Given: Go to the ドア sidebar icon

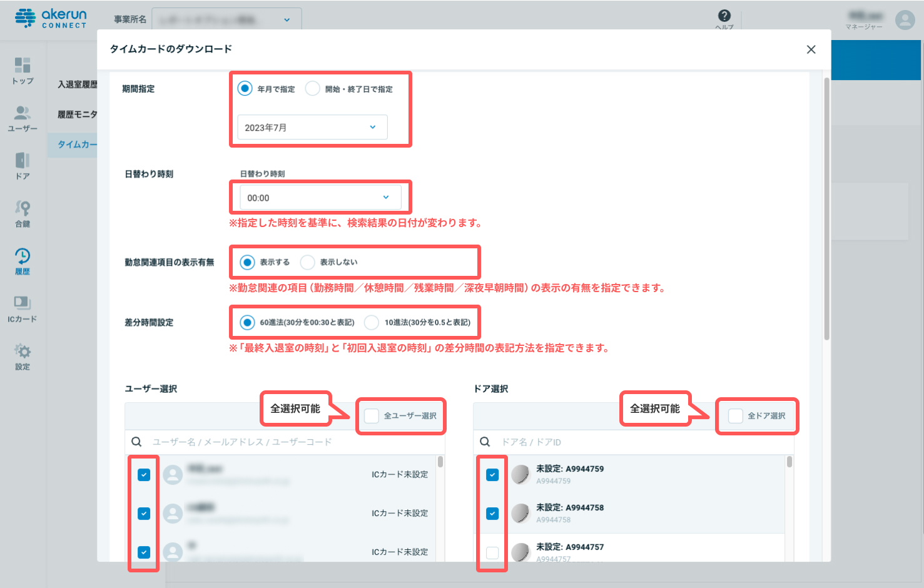Looking at the screenshot, I should coord(23,161).
